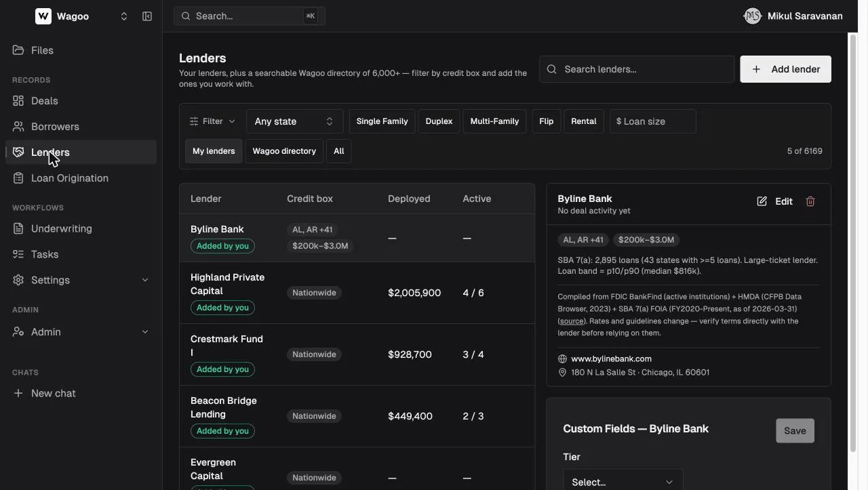Click the $200k–$3.0M detail panel tag
The image size is (868, 490).
pyautogui.click(x=646, y=240)
